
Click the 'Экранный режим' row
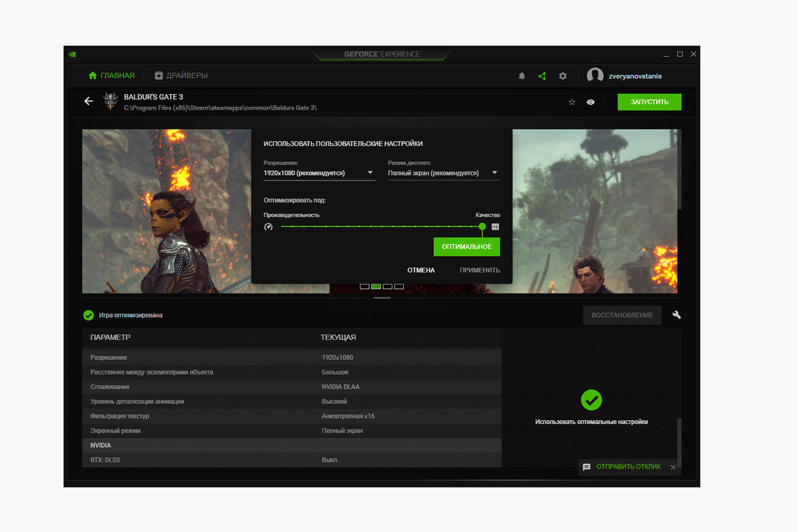(292, 431)
